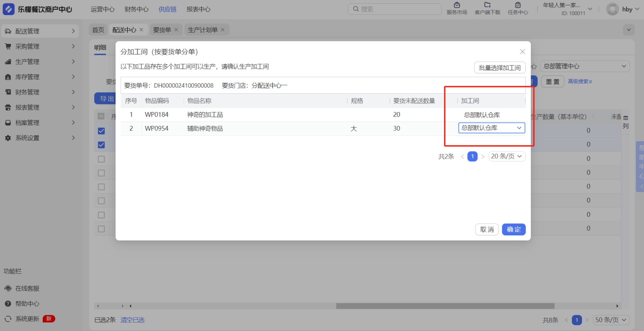Screen dimensions: 644x331
Task: Click the horizontal scrollbar right arrow
Action: pos(617,306)
